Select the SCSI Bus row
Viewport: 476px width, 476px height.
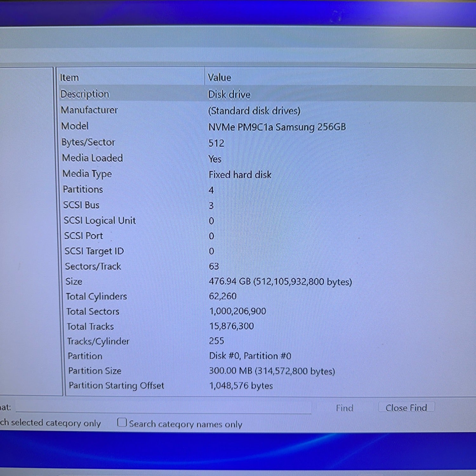[81, 205]
